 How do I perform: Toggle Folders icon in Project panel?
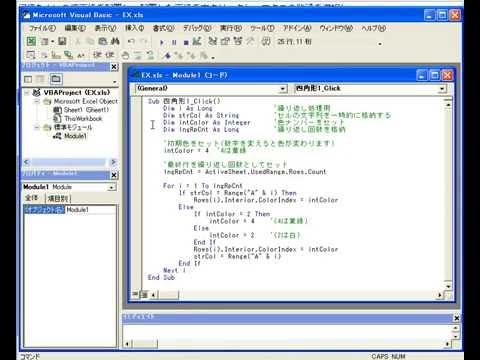(56, 79)
